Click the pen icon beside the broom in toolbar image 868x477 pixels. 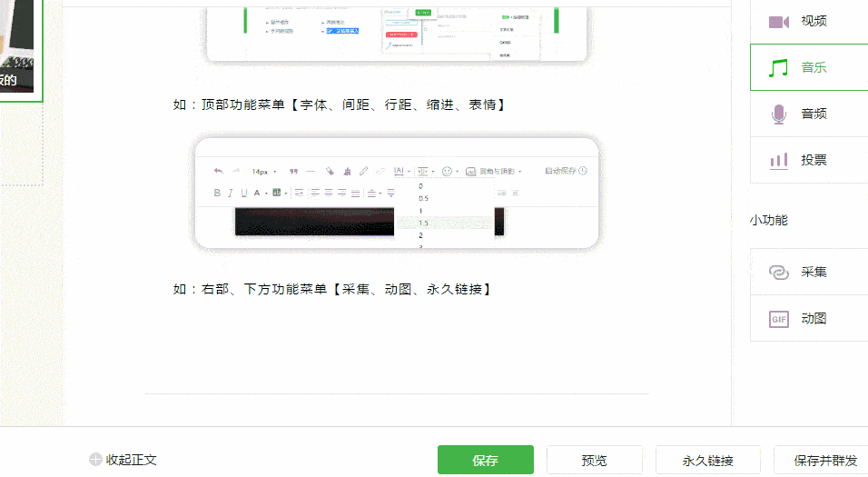(x=364, y=171)
